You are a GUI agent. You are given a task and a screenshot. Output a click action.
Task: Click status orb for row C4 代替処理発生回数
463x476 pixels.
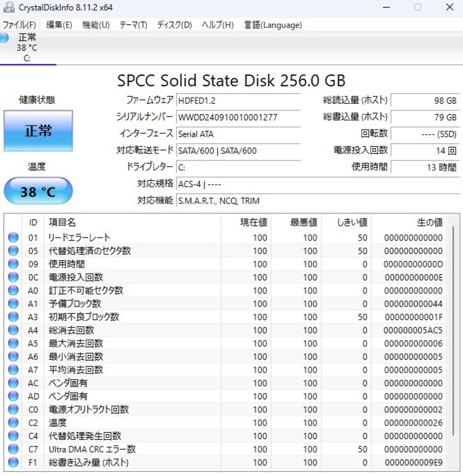coord(13,436)
